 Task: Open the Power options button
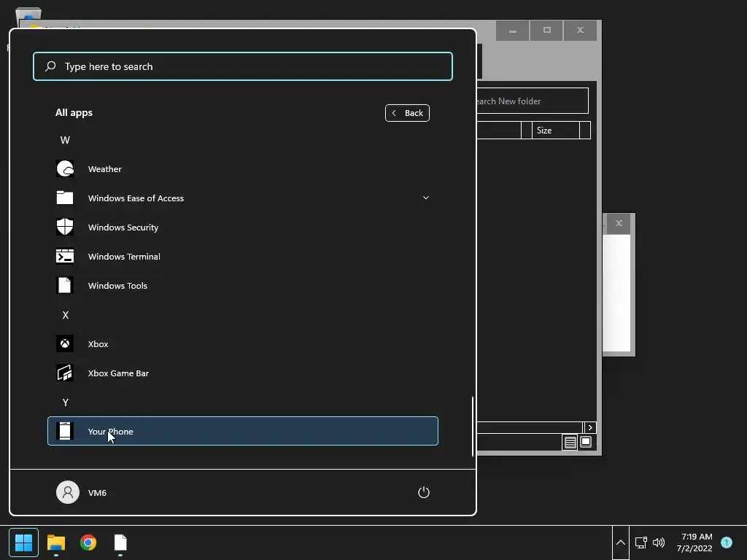click(x=424, y=492)
